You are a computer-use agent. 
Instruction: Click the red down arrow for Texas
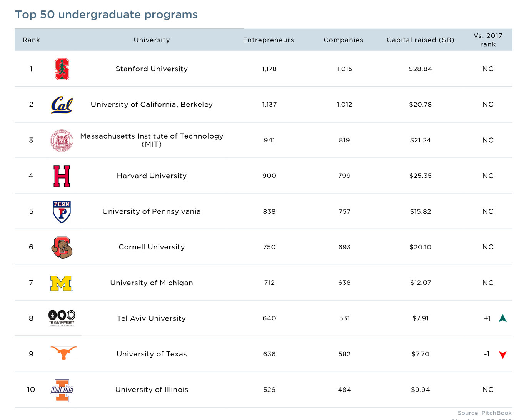[502, 355]
